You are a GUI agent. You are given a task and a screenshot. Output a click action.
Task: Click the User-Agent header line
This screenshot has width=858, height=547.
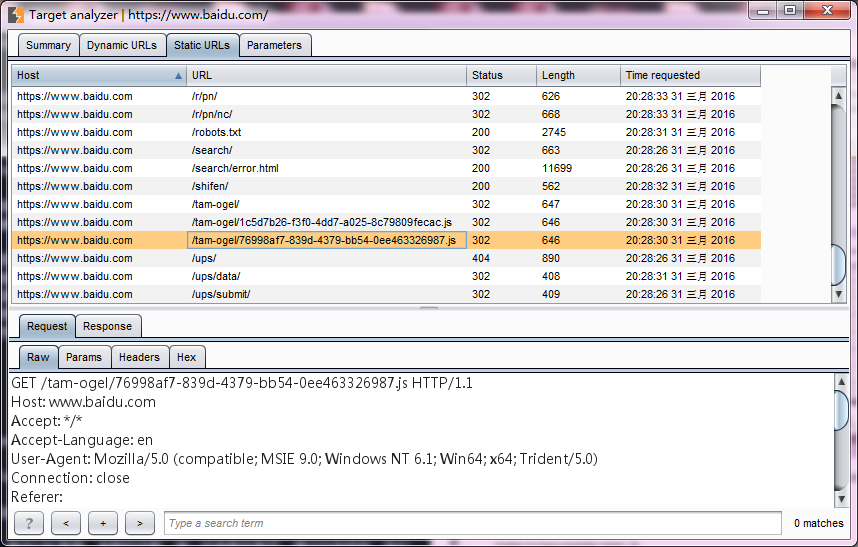coord(304,459)
